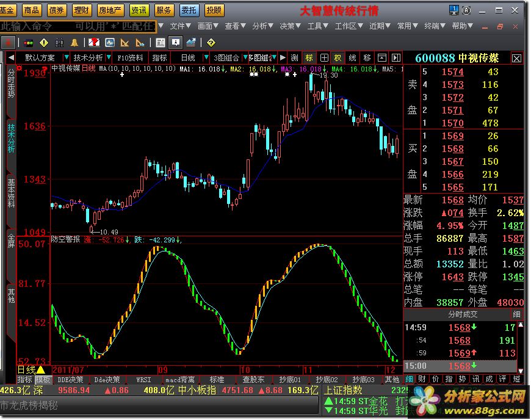The height and width of the screenshot is (420, 531).
Task: Toggle the 标 marker option
Action: [x=309, y=57]
